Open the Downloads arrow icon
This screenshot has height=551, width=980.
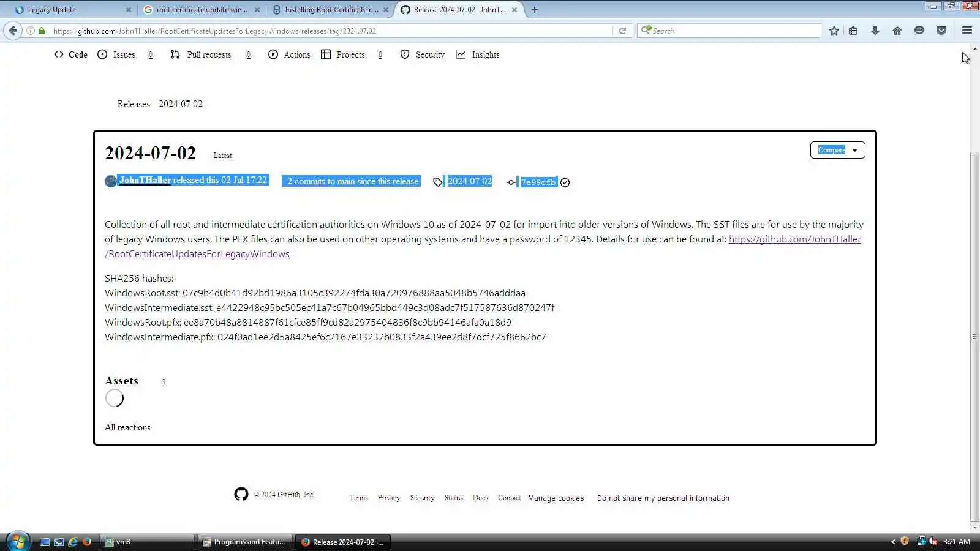point(875,31)
